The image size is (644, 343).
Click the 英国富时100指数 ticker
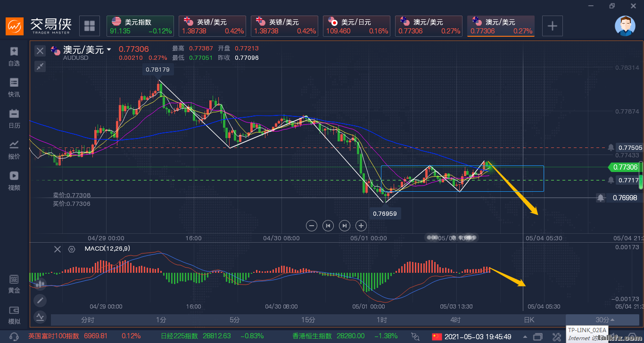point(84,336)
